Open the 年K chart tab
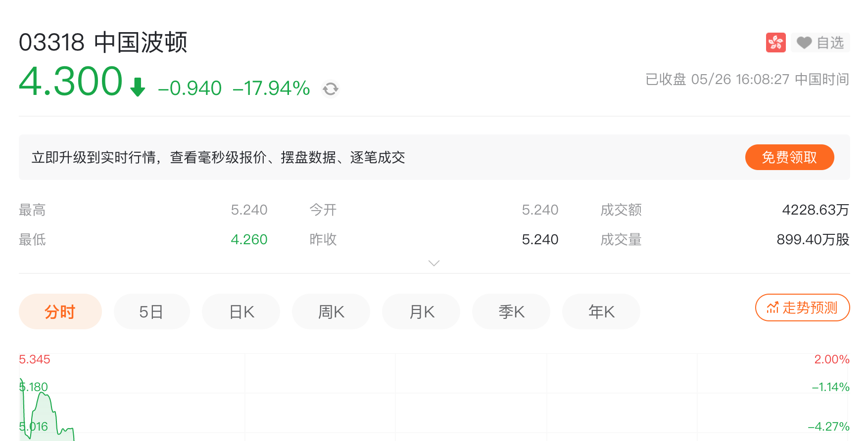 [x=601, y=311]
